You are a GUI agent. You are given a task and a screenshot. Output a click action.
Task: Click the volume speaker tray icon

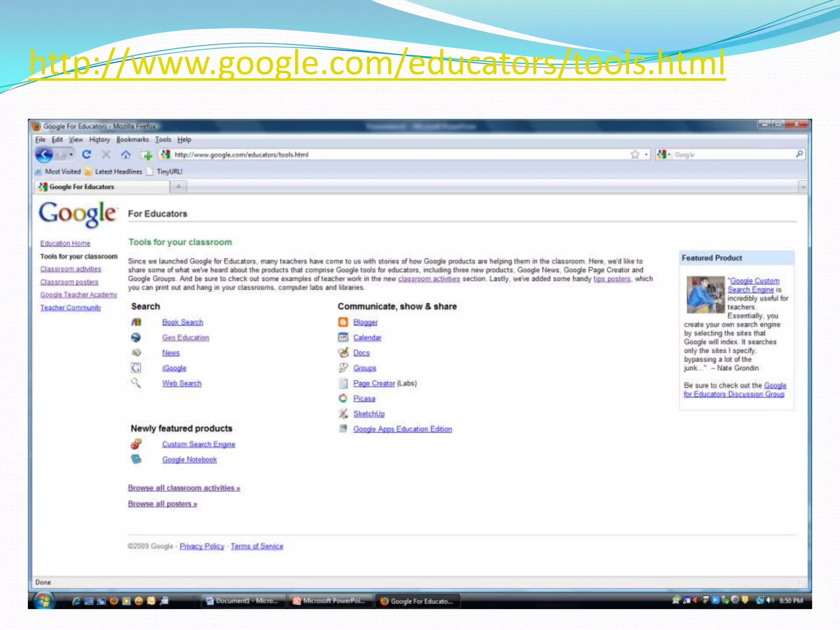click(771, 600)
